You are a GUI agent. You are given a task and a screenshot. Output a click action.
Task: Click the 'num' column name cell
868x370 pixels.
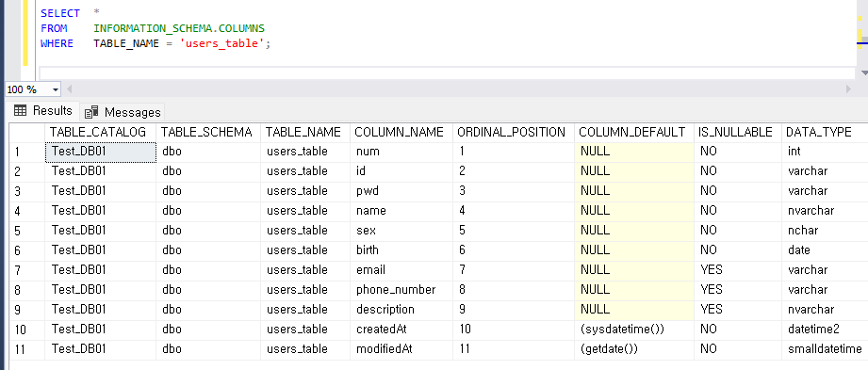click(401, 153)
